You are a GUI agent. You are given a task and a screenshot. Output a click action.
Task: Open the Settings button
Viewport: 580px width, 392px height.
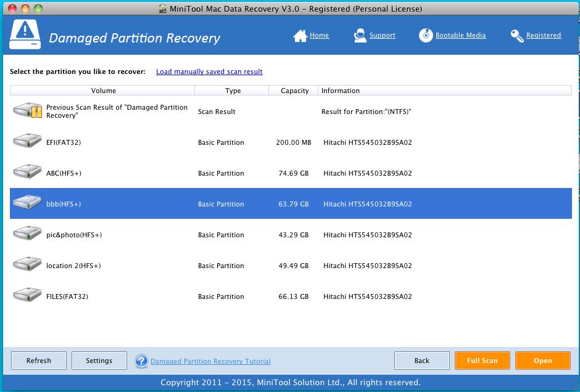[x=99, y=361]
